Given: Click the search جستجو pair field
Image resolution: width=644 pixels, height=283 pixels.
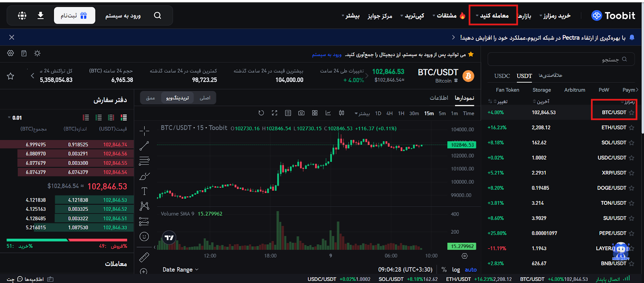Looking at the screenshot, I should coord(561,59).
